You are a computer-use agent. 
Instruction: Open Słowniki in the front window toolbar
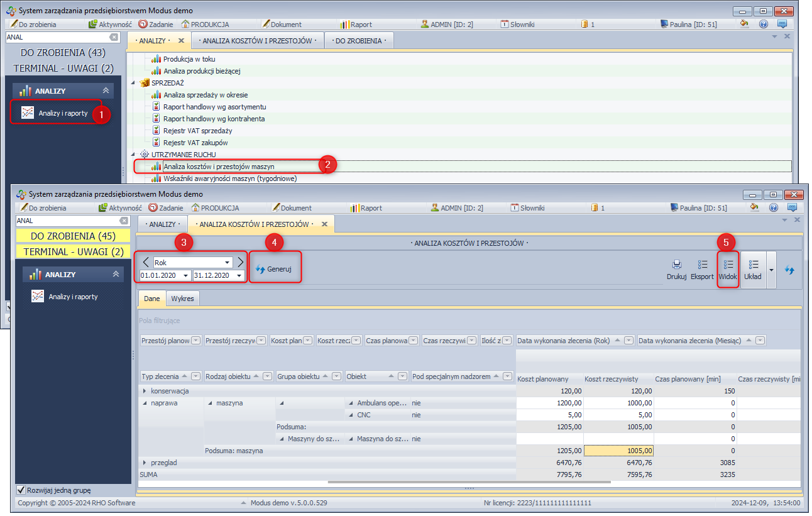pos(527,208)
